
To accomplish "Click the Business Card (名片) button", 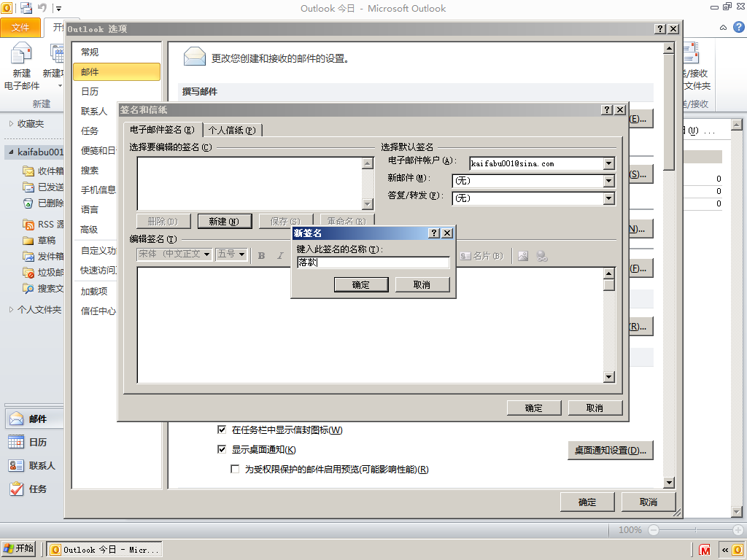I will (x=482, y=256).
